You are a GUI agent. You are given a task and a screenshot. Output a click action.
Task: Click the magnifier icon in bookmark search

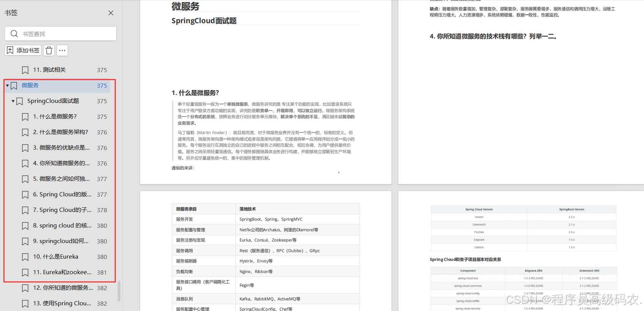14,34
